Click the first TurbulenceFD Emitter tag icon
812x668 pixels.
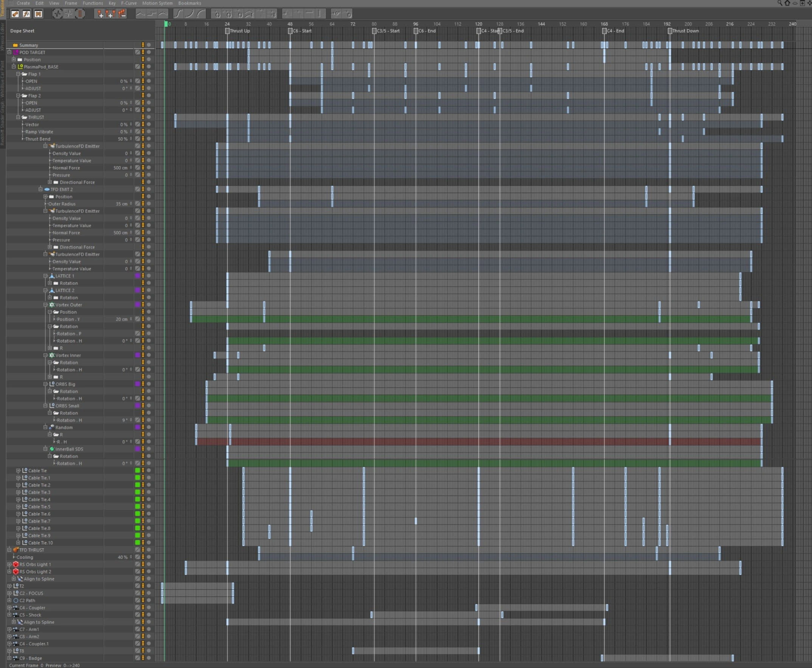pyautogui.click(x=52, y=146)
